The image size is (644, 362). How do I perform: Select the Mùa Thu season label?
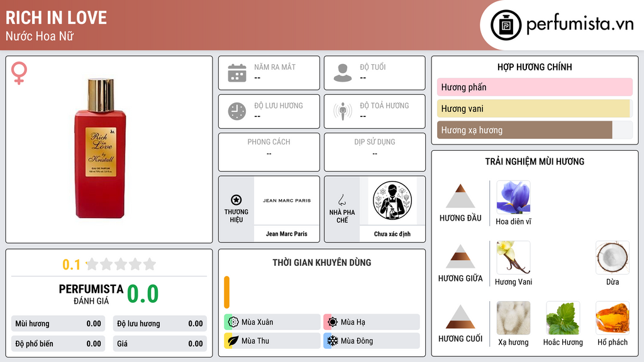[255, 341]
